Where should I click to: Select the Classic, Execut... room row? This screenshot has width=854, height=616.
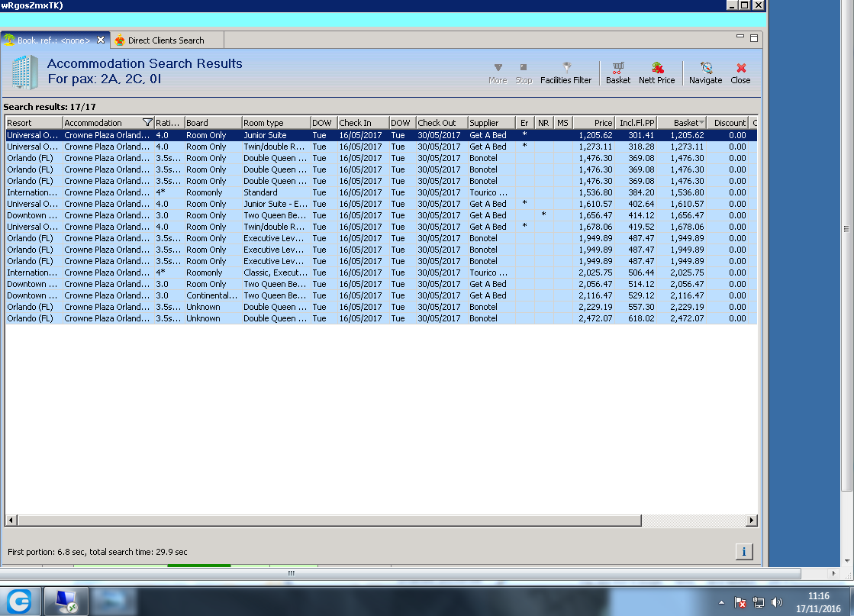click(382, 273)
